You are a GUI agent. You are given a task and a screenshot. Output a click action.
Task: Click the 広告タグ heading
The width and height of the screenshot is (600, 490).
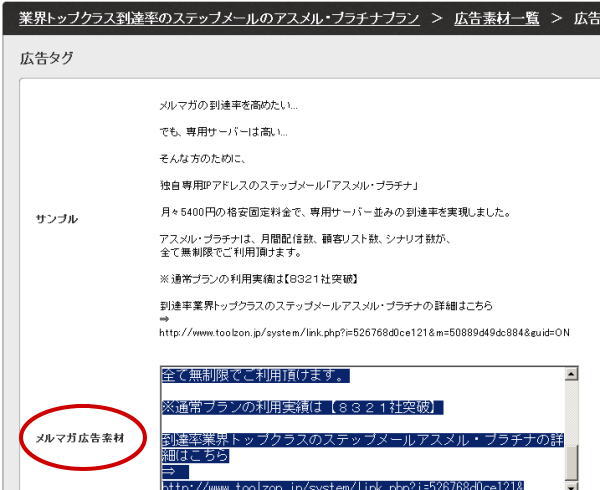point(46,59)
